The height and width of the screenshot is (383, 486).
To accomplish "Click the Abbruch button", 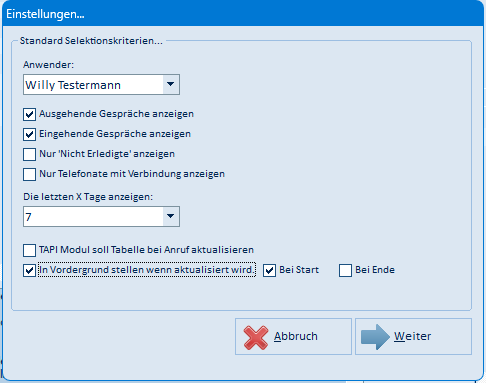I will click(x=293, y=336).
